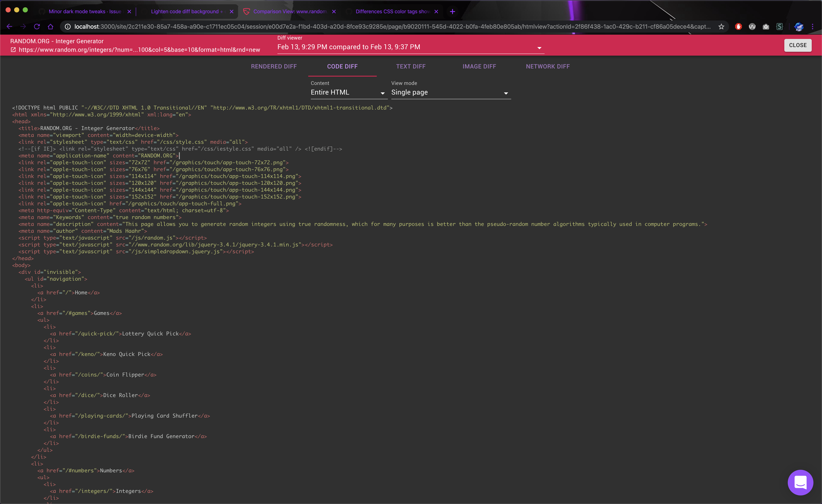Screen dimensions: 822x504
Task: Open the AdBlock stop-hand extension
Action: click(x=738, y=27)
